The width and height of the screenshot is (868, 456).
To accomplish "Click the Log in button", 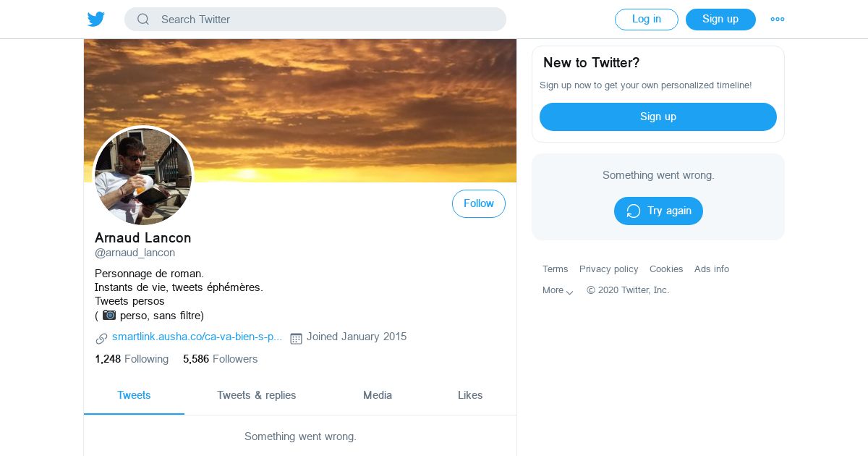I will [647, 20].
